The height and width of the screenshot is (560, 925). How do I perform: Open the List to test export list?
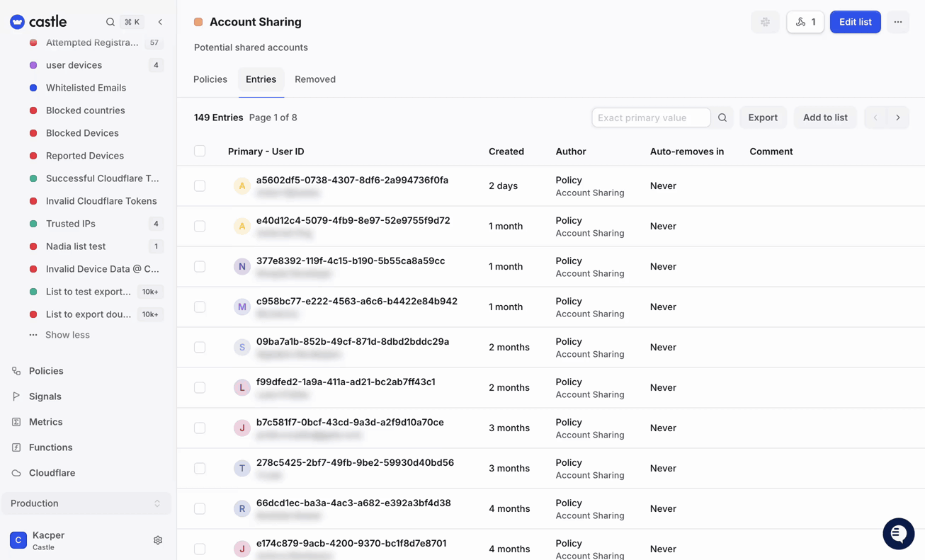pos(89,292)
